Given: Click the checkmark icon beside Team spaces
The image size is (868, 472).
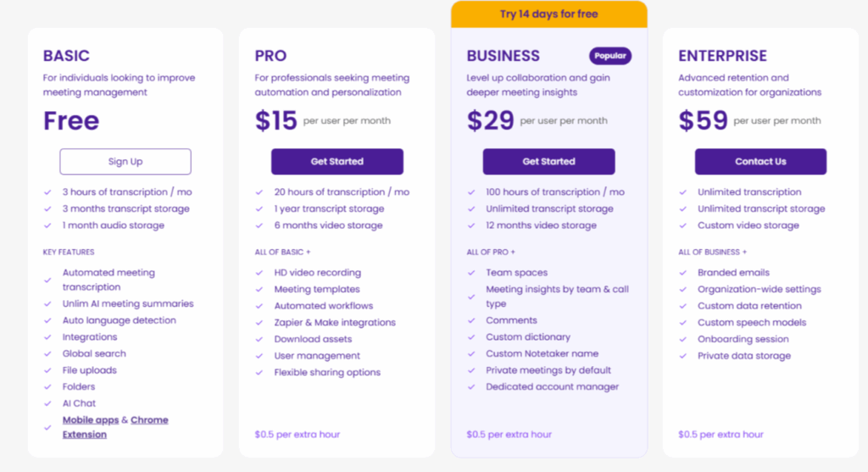Looking at the screenshot, I should point(471,273).
